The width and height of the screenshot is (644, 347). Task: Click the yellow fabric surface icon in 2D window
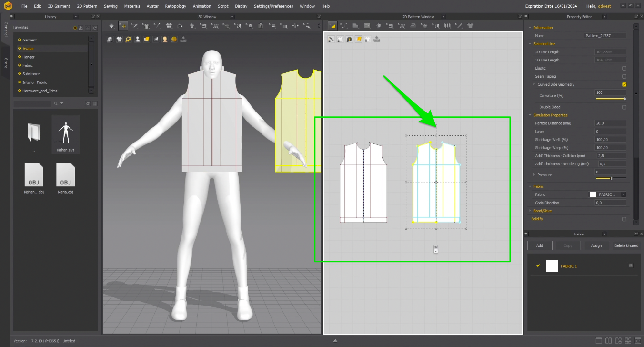click(x=358, y=39)
